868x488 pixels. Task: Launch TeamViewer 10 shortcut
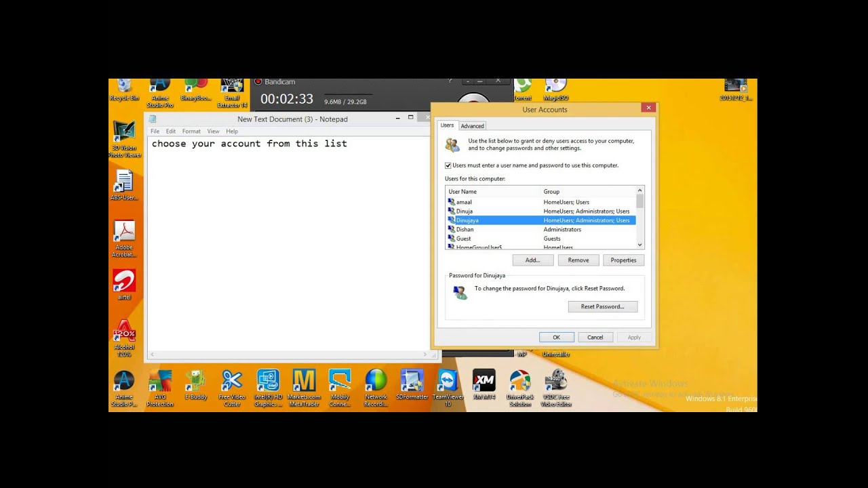click(x=448, y=388)
